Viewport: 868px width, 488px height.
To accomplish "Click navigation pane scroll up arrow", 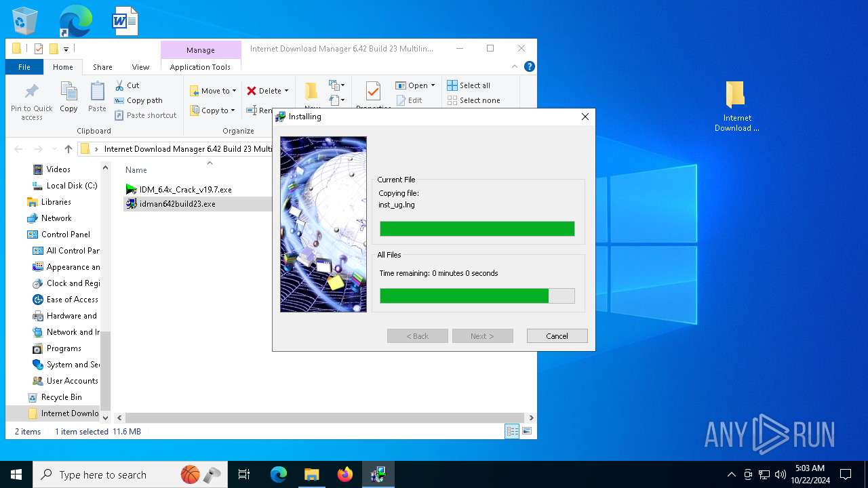I will tap(105, 167).
